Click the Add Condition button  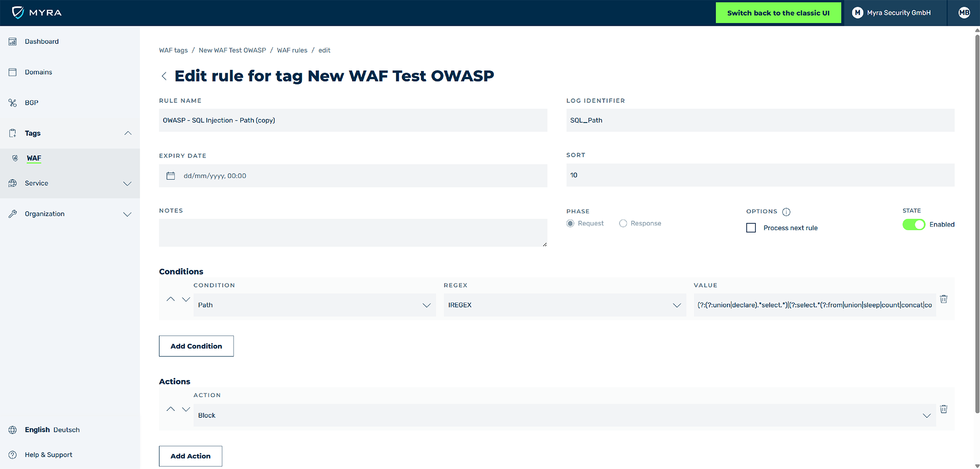point(196,346)
